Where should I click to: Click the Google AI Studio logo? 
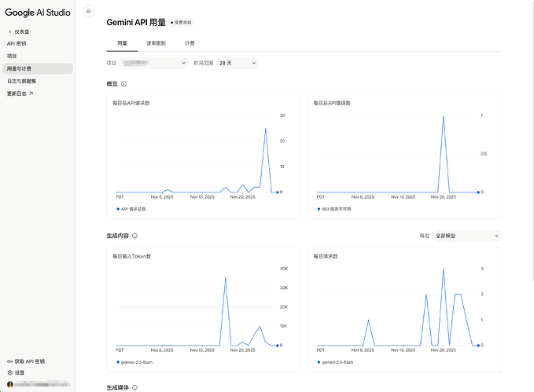click(x=38, y=12)
